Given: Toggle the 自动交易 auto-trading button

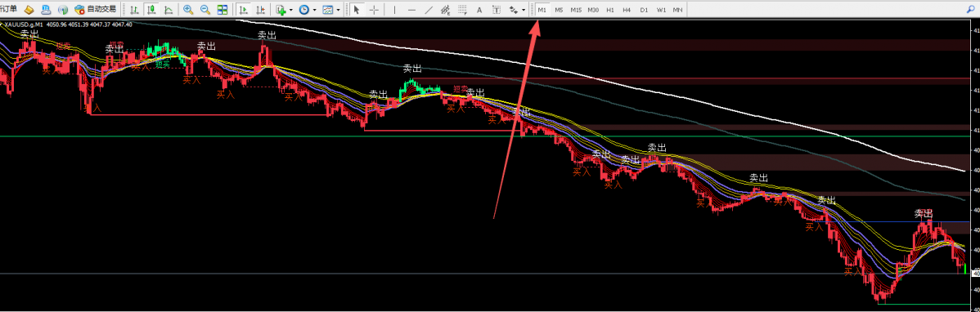Looking at the screenshot, I should click(95, 9).
